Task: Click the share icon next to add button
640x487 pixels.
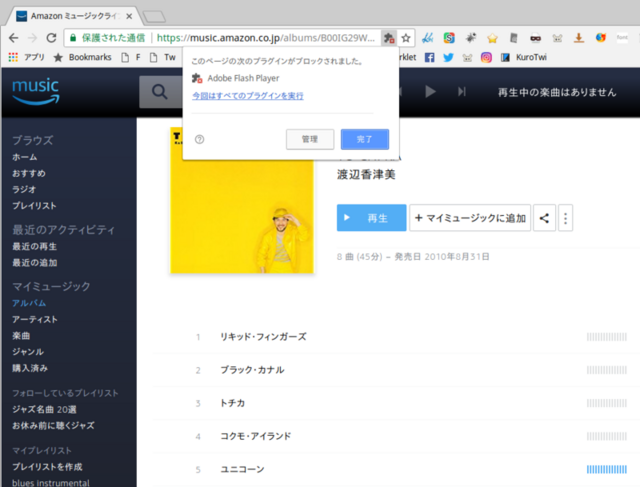Action: (x=544, y=218)
